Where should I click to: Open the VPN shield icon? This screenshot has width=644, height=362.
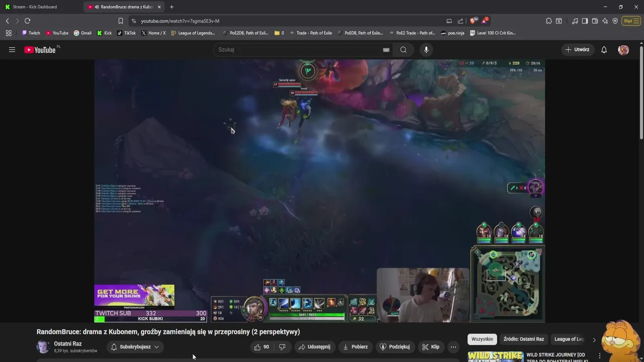click(615, 21)
